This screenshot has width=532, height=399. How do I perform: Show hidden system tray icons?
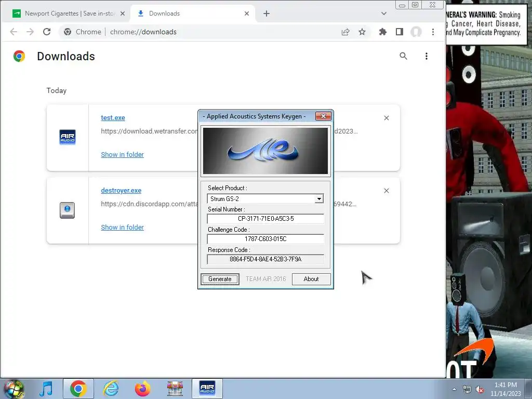coord(454,390)
